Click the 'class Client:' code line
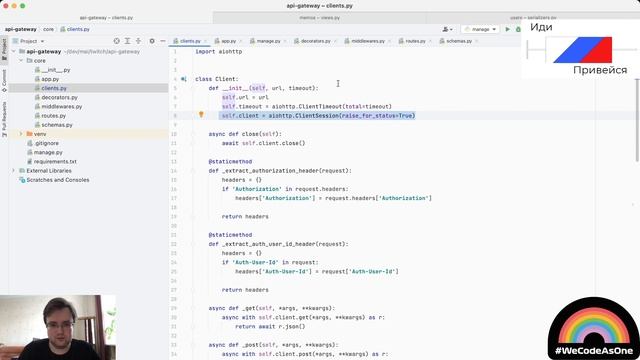 coord(216,79)
